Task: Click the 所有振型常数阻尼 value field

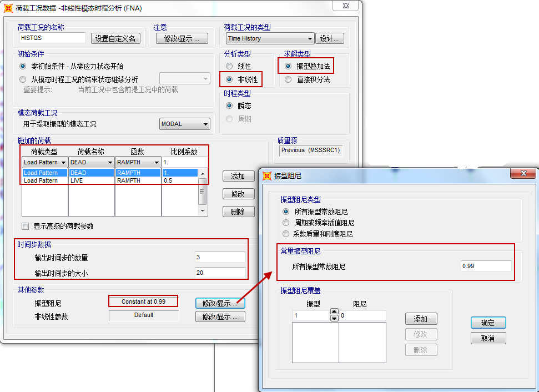Action: 485,266
